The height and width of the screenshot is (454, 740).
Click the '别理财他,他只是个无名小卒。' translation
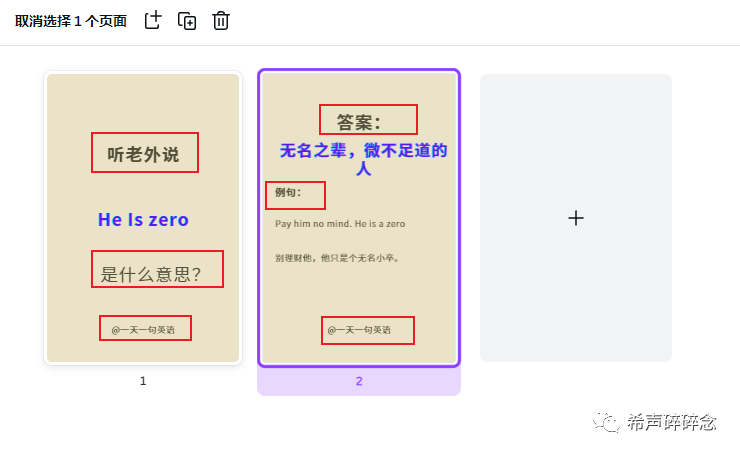[338, 258]
